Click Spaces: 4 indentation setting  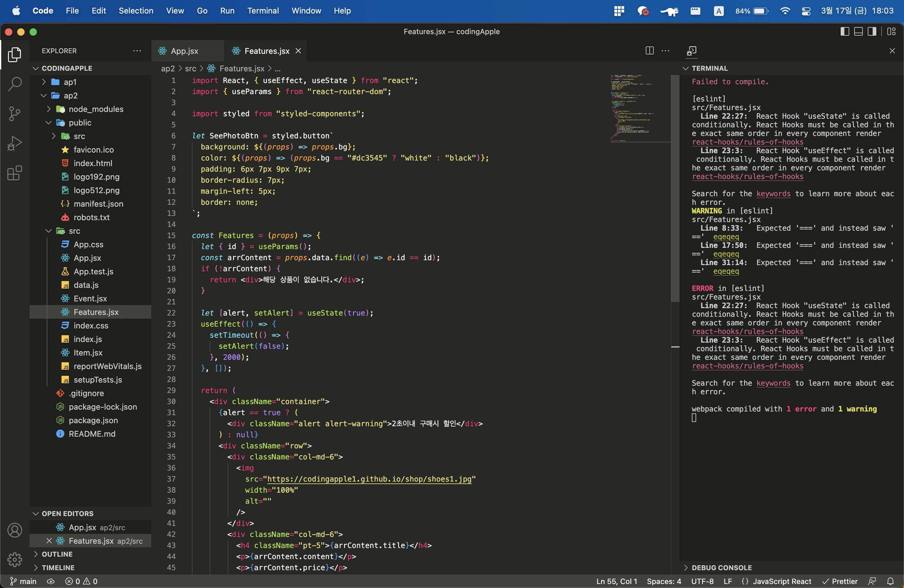tap(664, 581)
